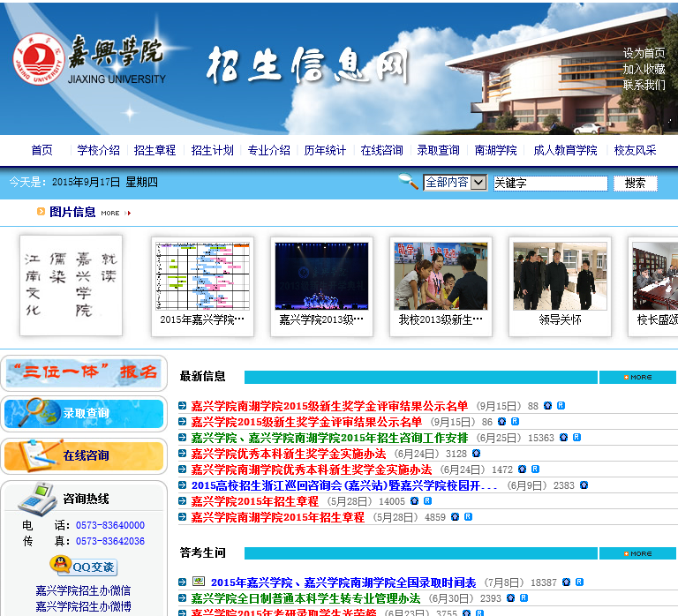This screenshot has width=678, height=616.
Task: Click the top icon after count 15363
Action: (x=563, y=438)
